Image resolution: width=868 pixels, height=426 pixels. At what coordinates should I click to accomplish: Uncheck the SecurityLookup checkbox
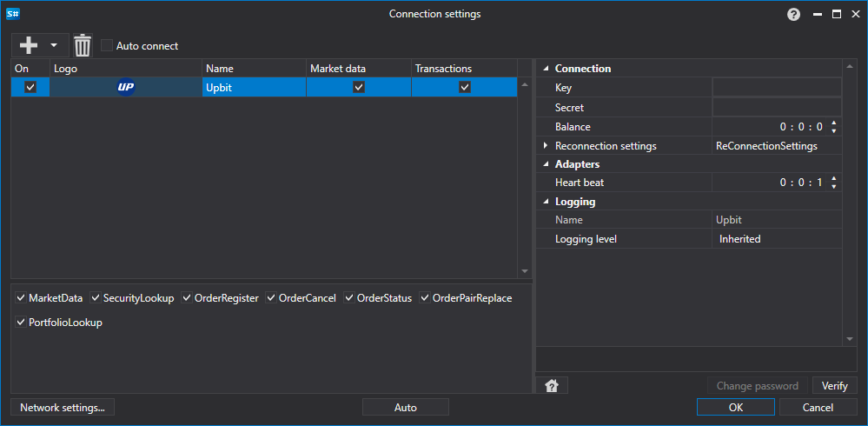pyautogui.click(x=96, y=298)
